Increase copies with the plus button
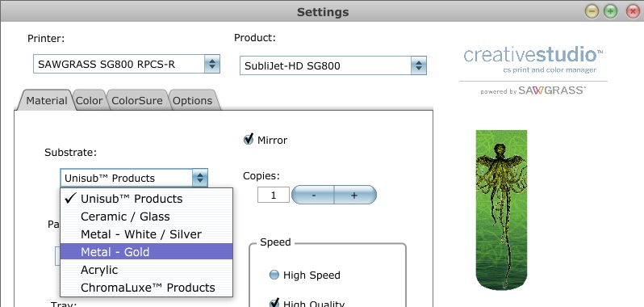This screenshot has height=307, width=644. [x=355, y=195]
